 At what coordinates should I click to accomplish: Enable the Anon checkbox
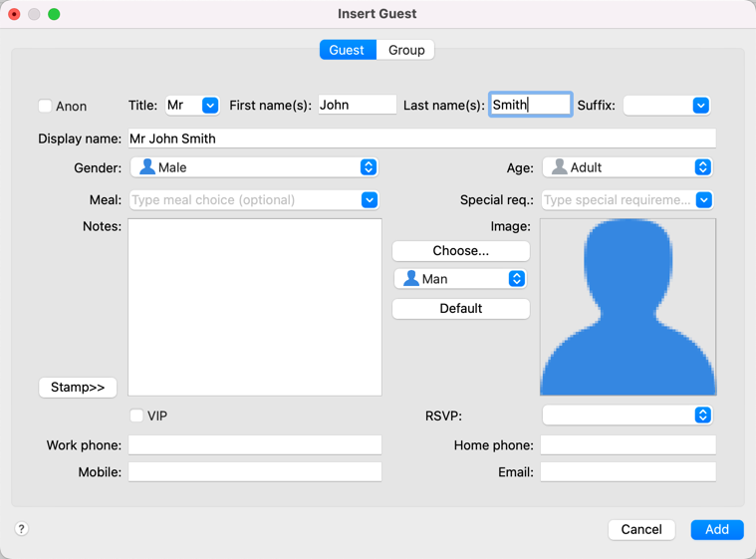[x=46, y=106]
